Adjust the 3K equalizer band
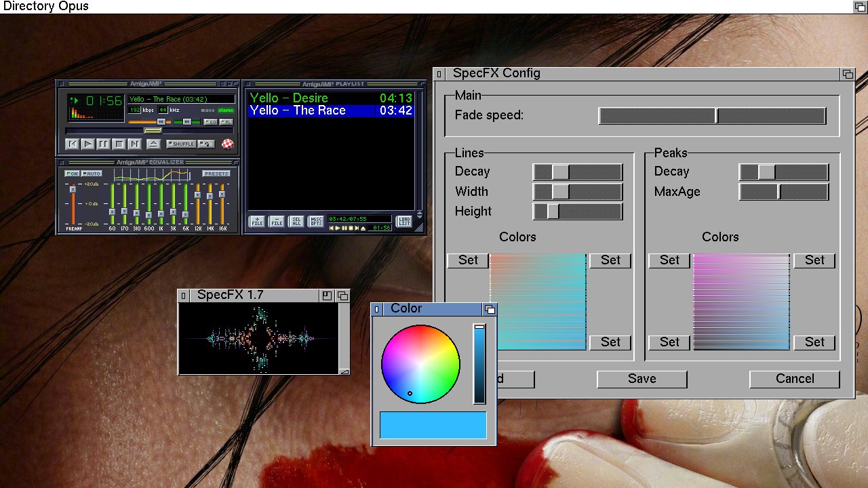The width and height of the screenshot is (868, 488). point(173,203)
